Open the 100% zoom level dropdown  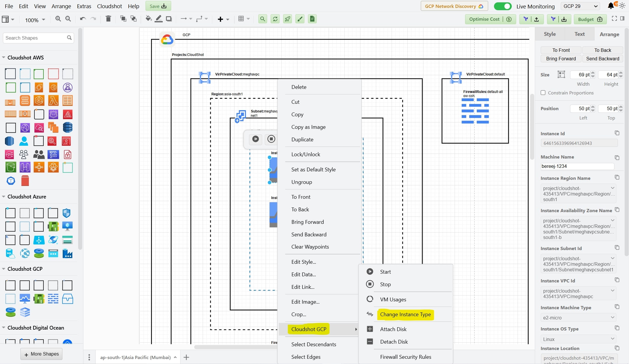tap(35, 20)
